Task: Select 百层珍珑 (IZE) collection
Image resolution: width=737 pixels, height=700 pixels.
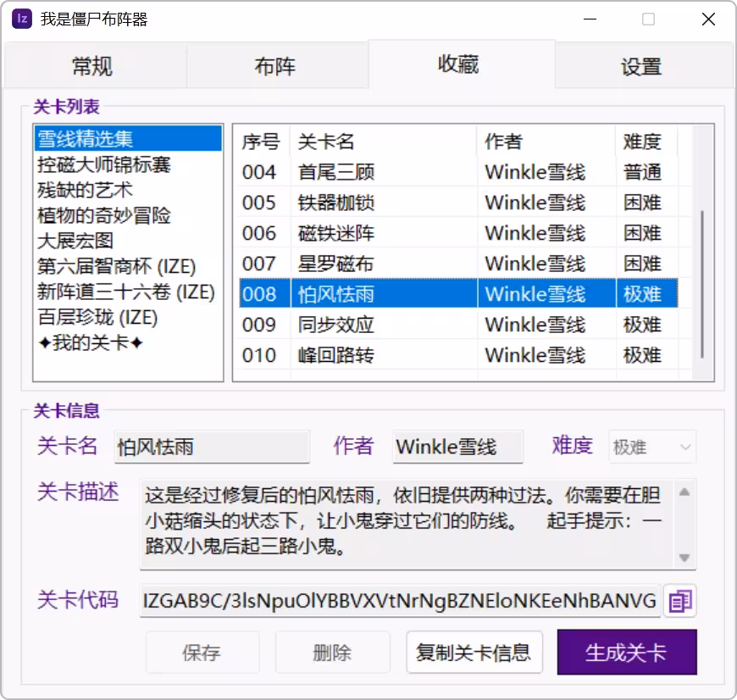Action: 128,317
